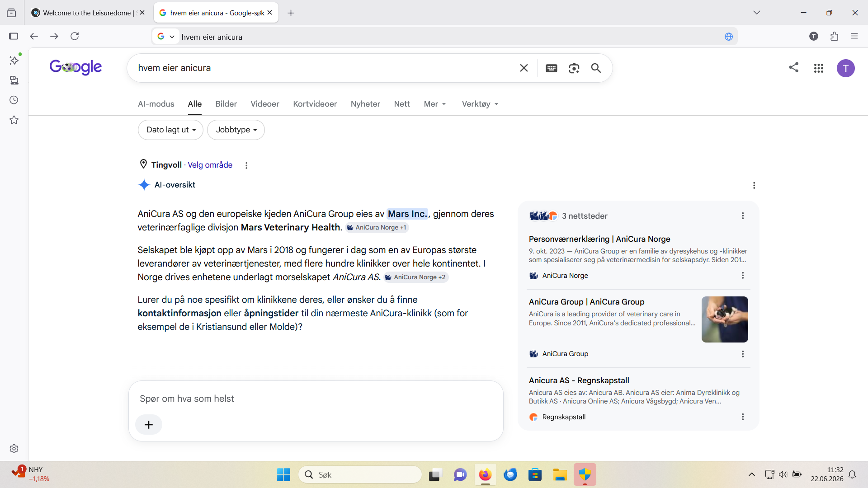The height and width of the screenshot is (488, 868).
Task: Expand the Jobbtype filter
Action: tap(236, 130)
